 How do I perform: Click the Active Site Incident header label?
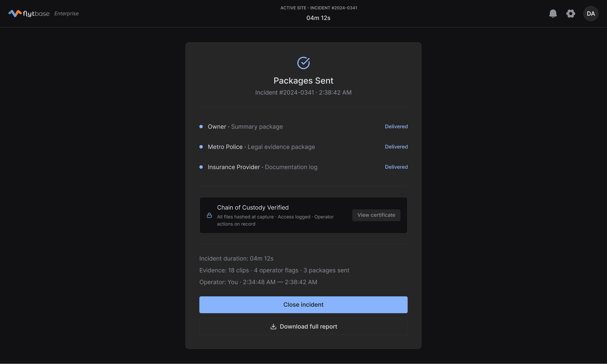(319, 8)
